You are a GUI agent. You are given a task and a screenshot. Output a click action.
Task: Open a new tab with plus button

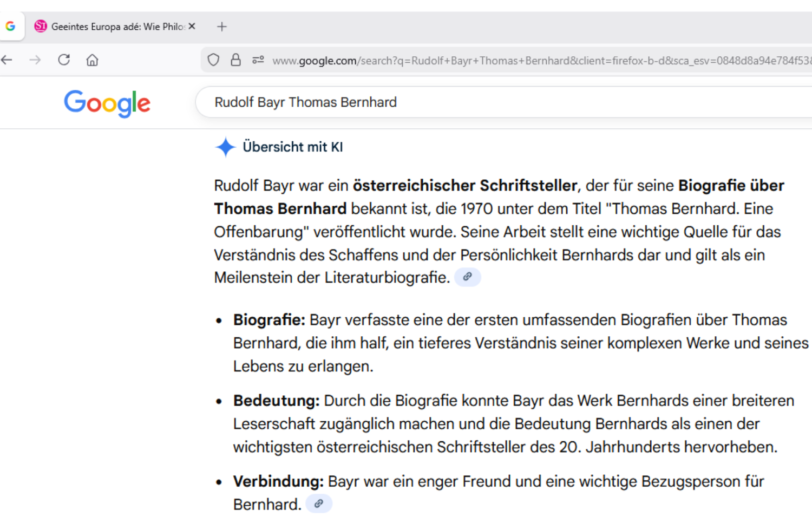pos(222,27)
